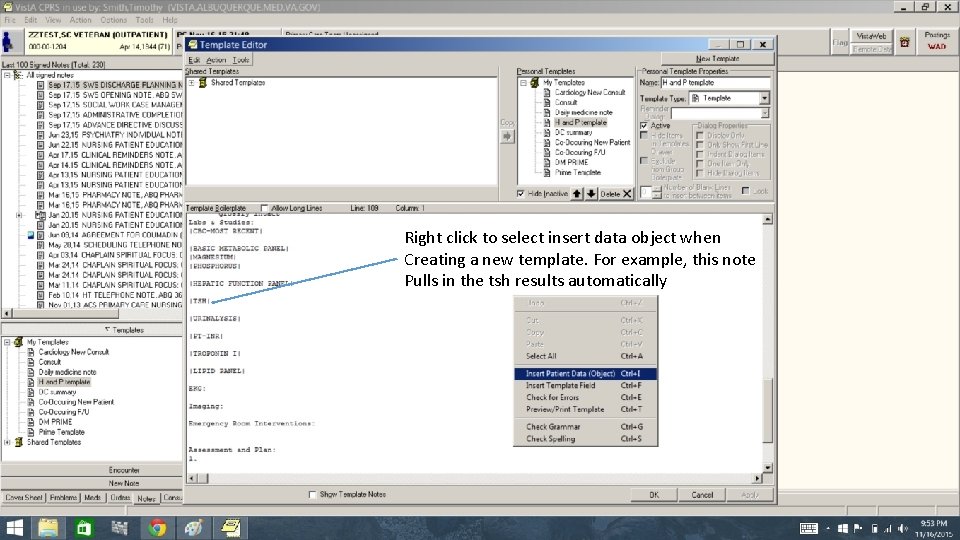
Task: Choose Insert Template Field menu item
Action: click(x=585, y=385)
